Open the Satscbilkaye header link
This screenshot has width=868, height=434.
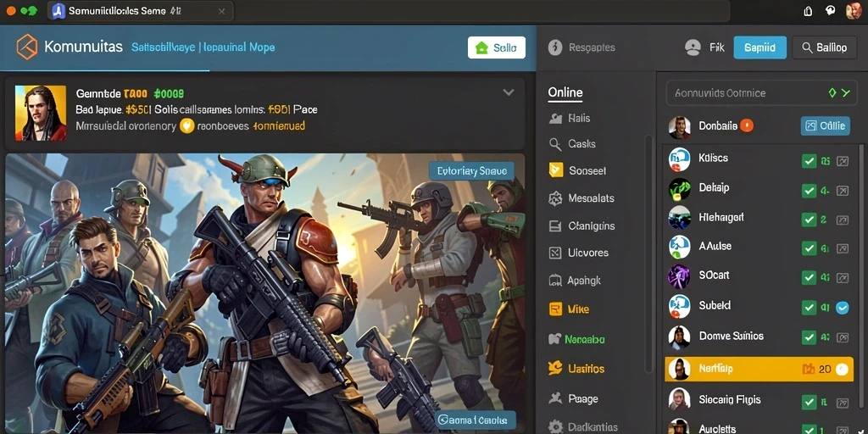(164, 47)
